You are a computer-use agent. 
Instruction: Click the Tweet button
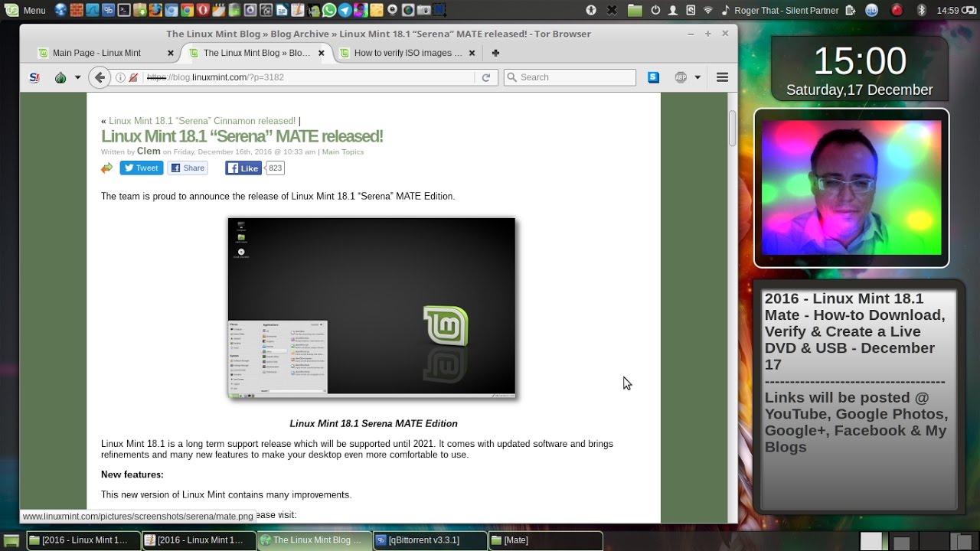tap(141, 168)
